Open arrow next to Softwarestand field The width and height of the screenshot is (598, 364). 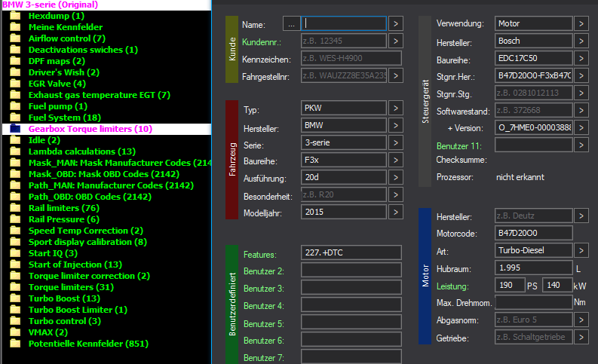pos(581,111)
